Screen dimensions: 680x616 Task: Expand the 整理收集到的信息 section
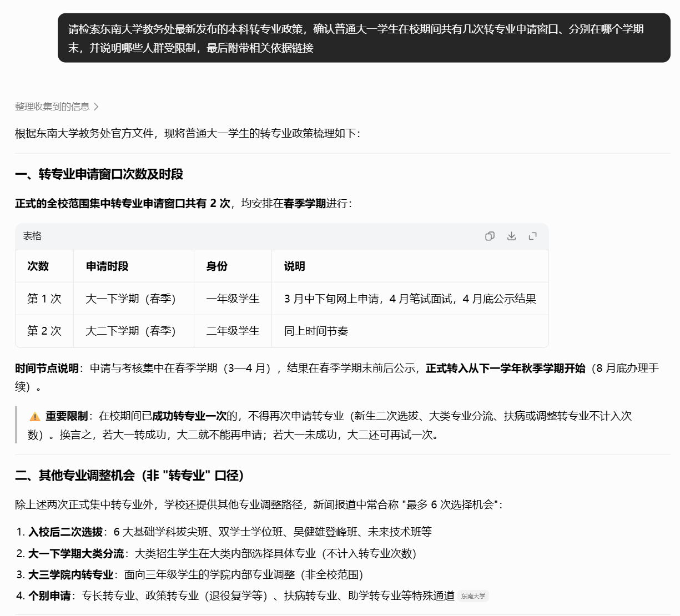tap(57, 107)
